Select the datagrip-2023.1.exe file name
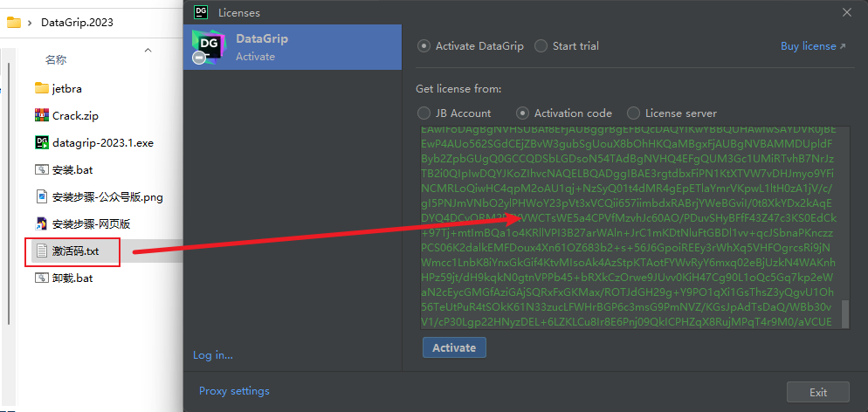This screenshot has width=868, height=412. [103, 142]
